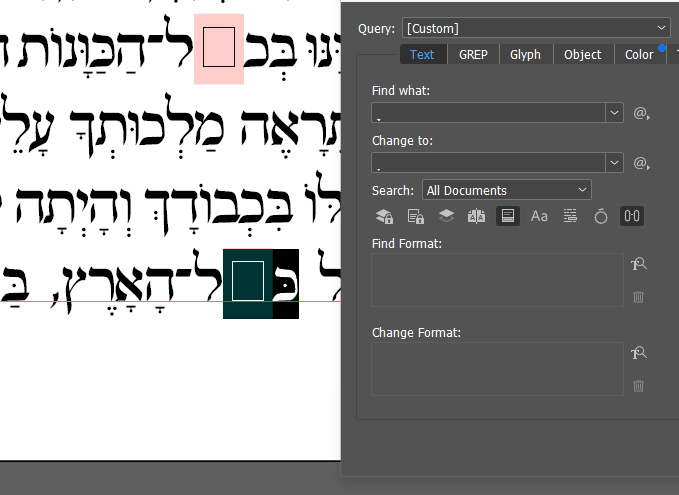This screenshot has height=495, width=679.
Task: Switch to the GREP tab
Action: pyautogui.click(x=473, y=55)
